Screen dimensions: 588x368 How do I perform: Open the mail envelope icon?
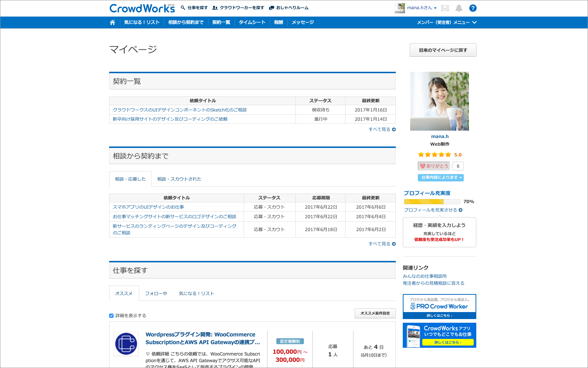coord(445,8)
